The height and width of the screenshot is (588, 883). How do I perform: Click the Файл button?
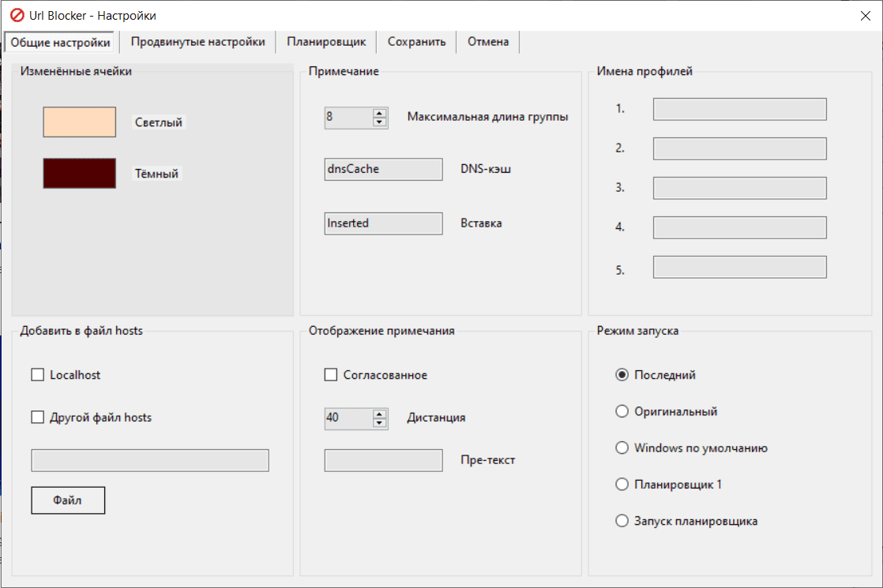click(68, 500)
